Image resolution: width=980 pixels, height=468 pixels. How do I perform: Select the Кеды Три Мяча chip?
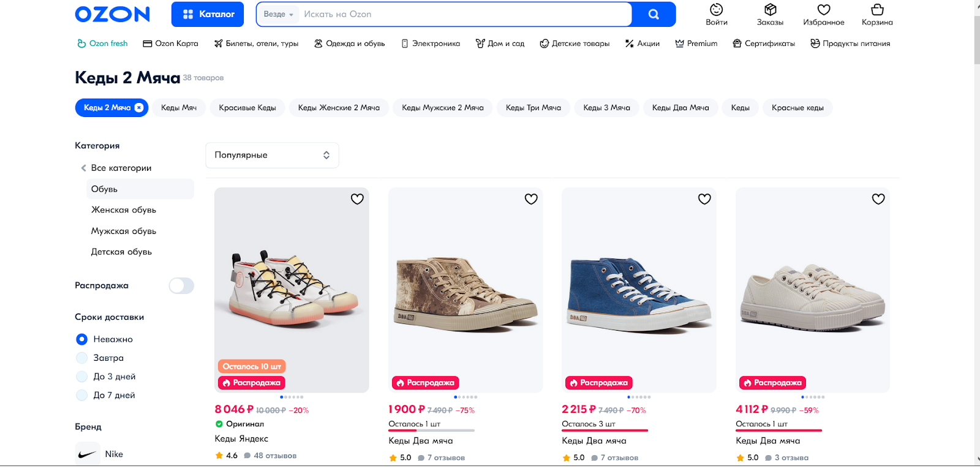(x=533, y=108)
